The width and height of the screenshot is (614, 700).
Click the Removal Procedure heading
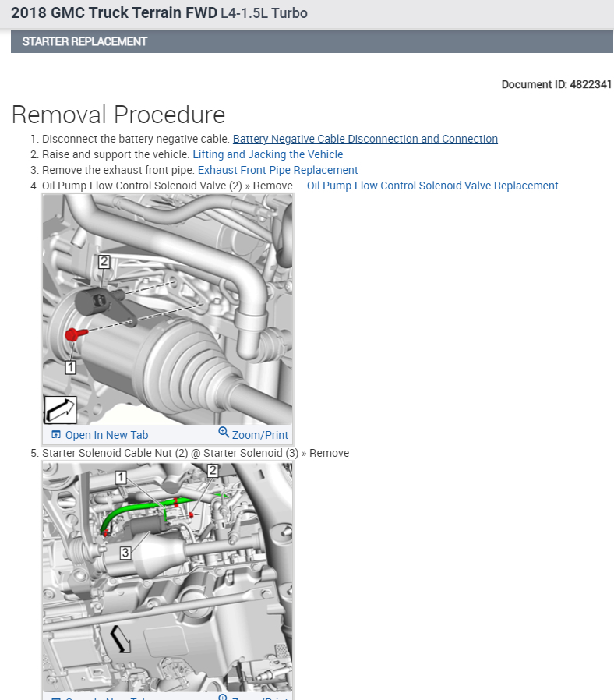pos(118,115)
